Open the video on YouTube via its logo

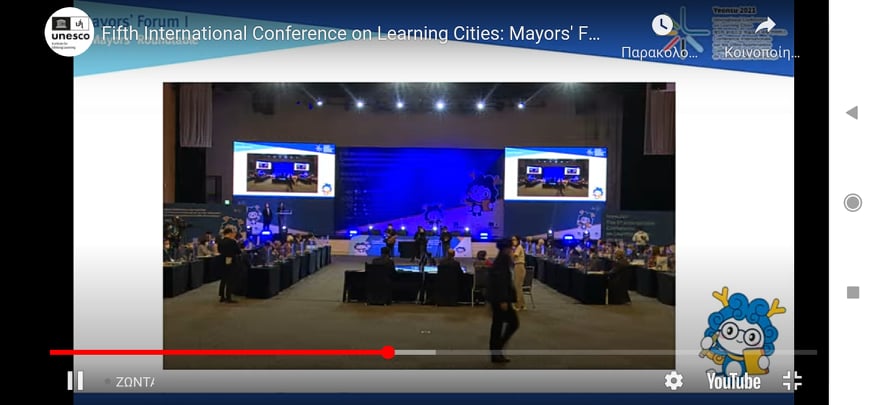[733, 381]
